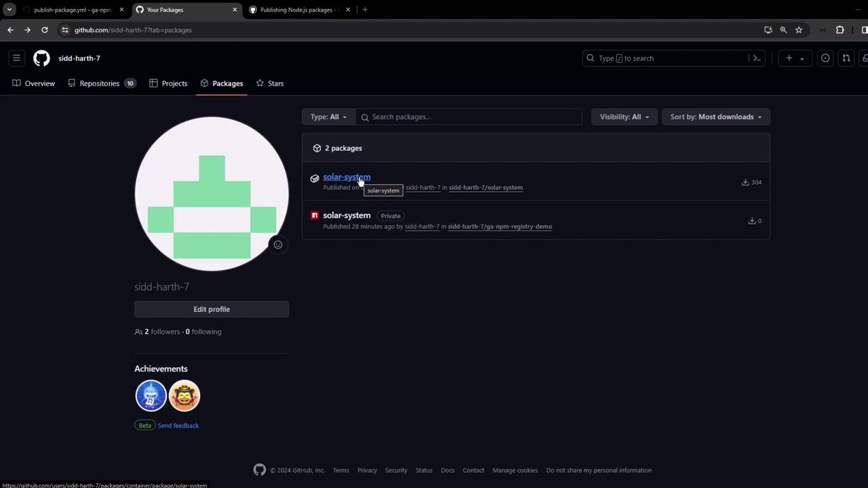Click the 2 packages header text
868x488 pixels.
click(343, 148)
